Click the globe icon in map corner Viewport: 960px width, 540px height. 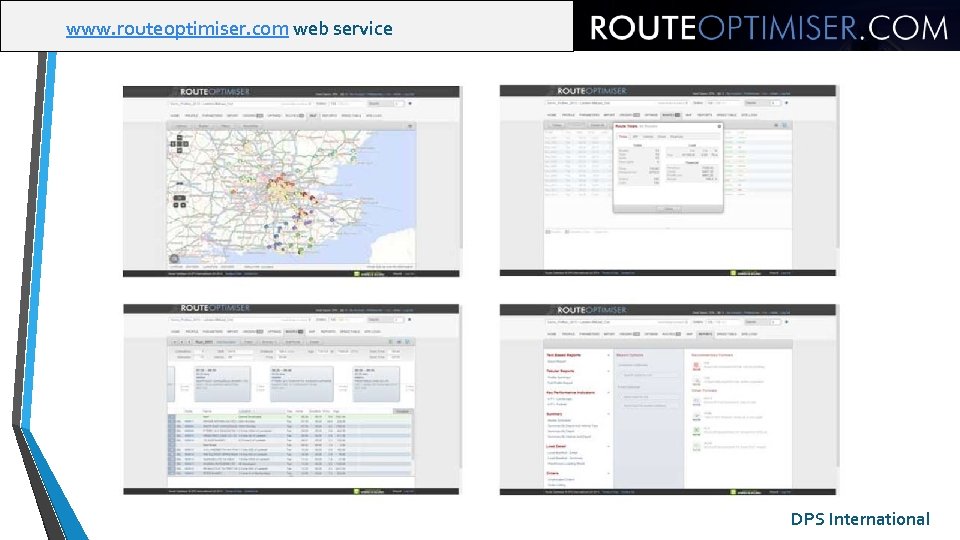click(174, 259)
